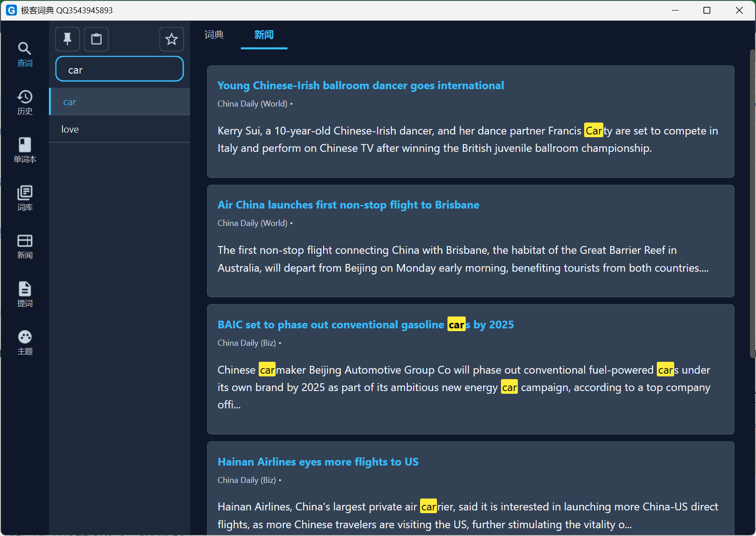Open Young Chinese-Irish ballroom dancer article
756x536 pixels.
pos(360,86)
